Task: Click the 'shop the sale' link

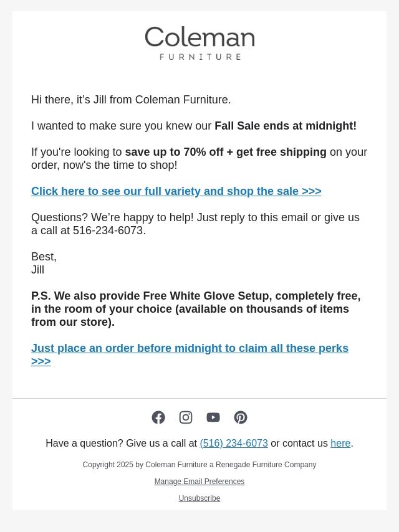Action: (176, 191)
